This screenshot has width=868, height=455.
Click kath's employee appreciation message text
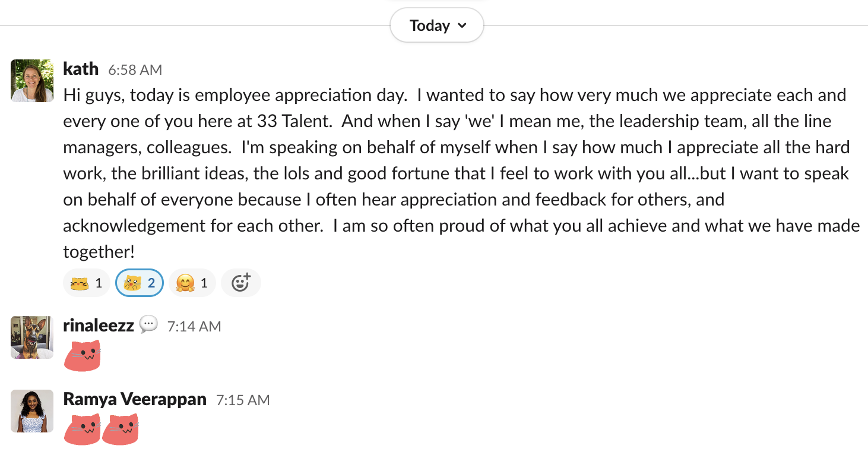click(x=461, y=173)
